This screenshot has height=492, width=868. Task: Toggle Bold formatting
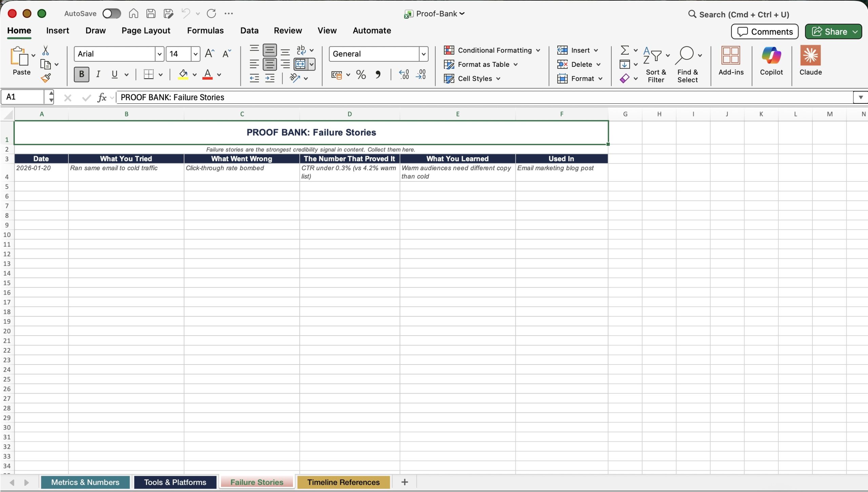[x=81, y=74]
